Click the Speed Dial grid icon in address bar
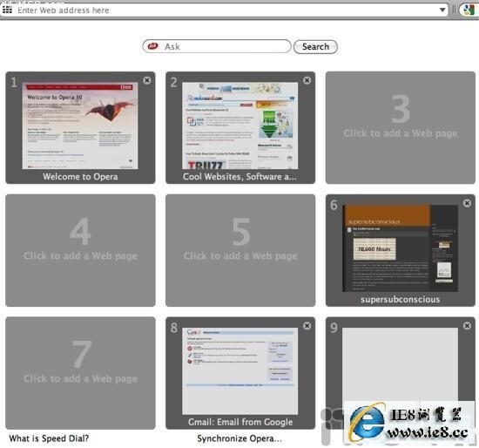 click(x=7, y=10)
